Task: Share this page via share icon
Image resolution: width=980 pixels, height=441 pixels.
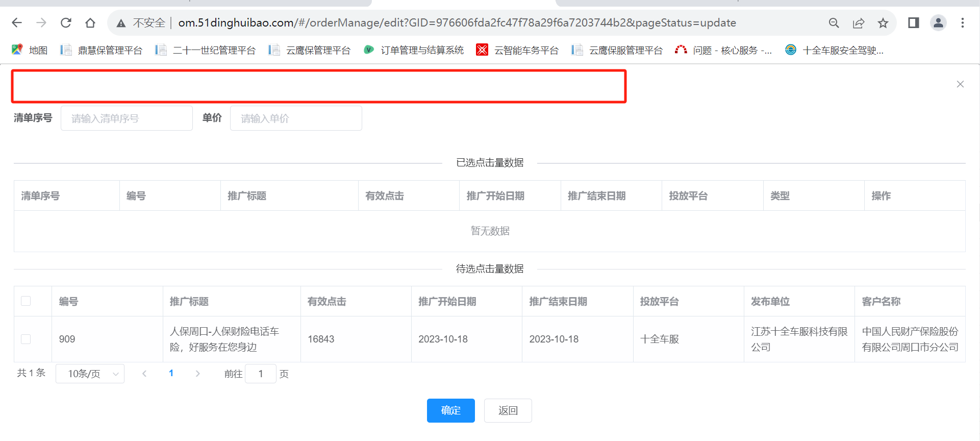Action: point(859,23)
